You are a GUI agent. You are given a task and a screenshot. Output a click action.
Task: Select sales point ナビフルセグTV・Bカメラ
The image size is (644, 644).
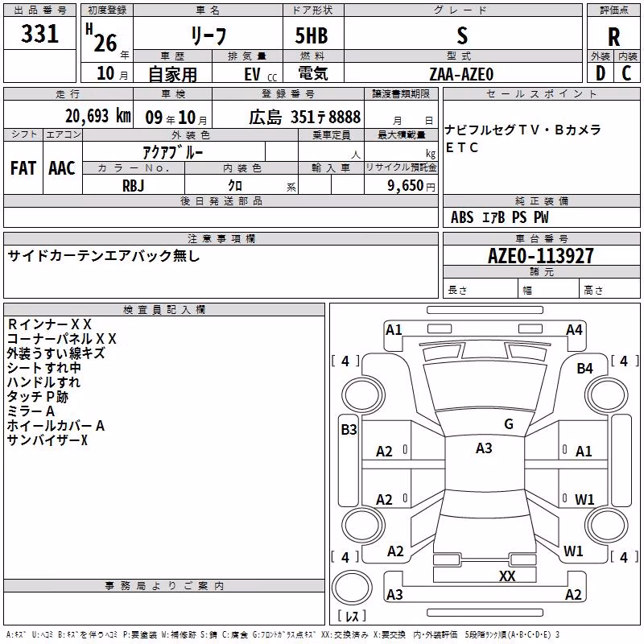pos(522,130)
